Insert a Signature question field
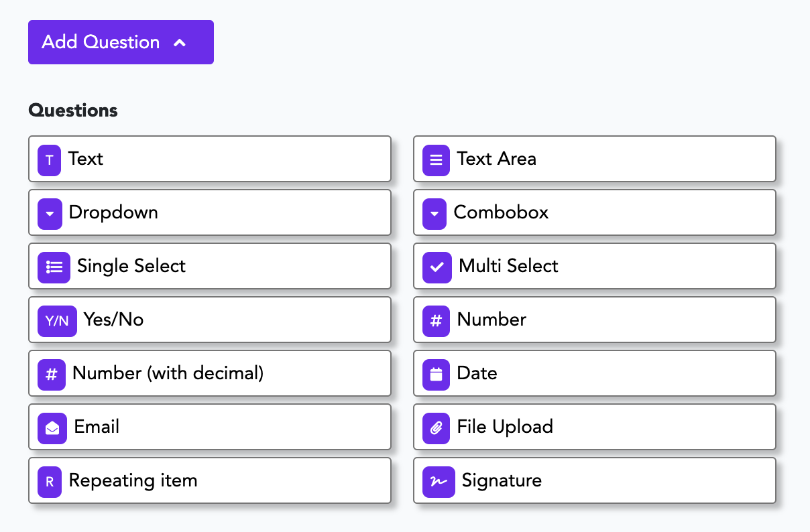The height and width of the screenshot is (532, 810). pos(594,480)
